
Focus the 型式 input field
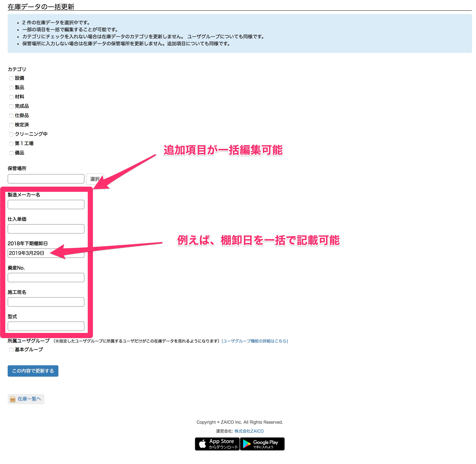point(46,326)
